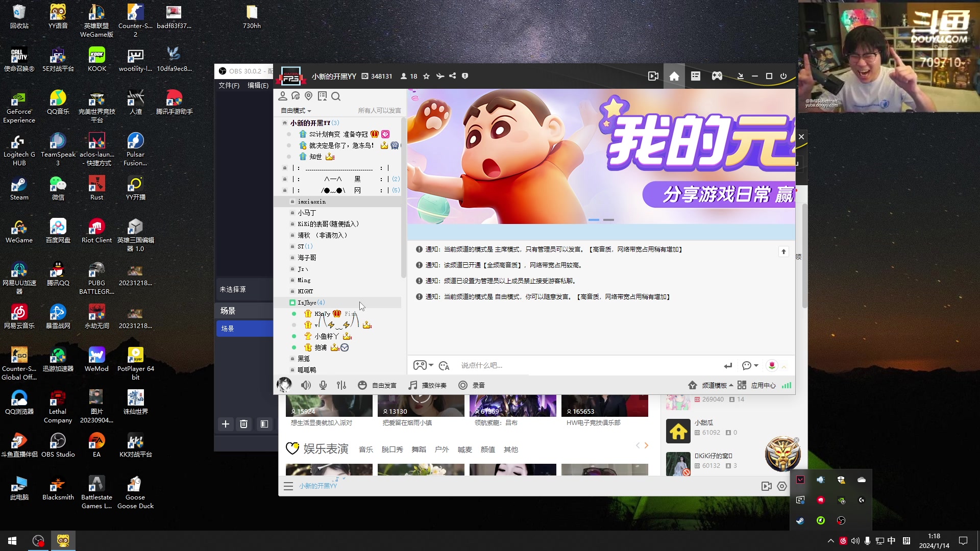Open the game center gamepad icon
Screen dimensions: 980x551
(717, 76)
